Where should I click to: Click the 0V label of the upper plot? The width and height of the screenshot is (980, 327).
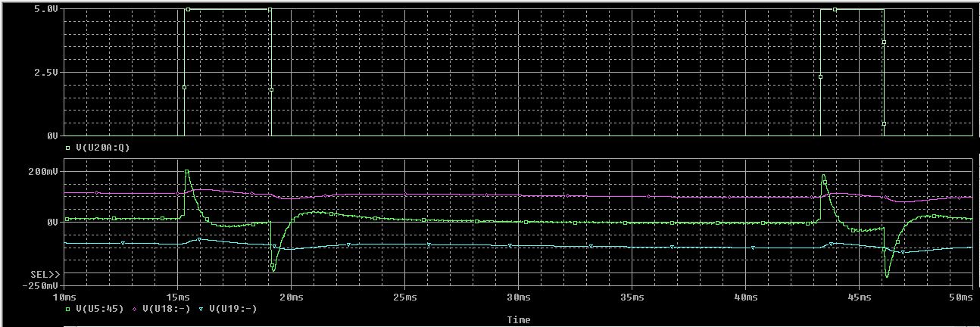pos(52,136)
